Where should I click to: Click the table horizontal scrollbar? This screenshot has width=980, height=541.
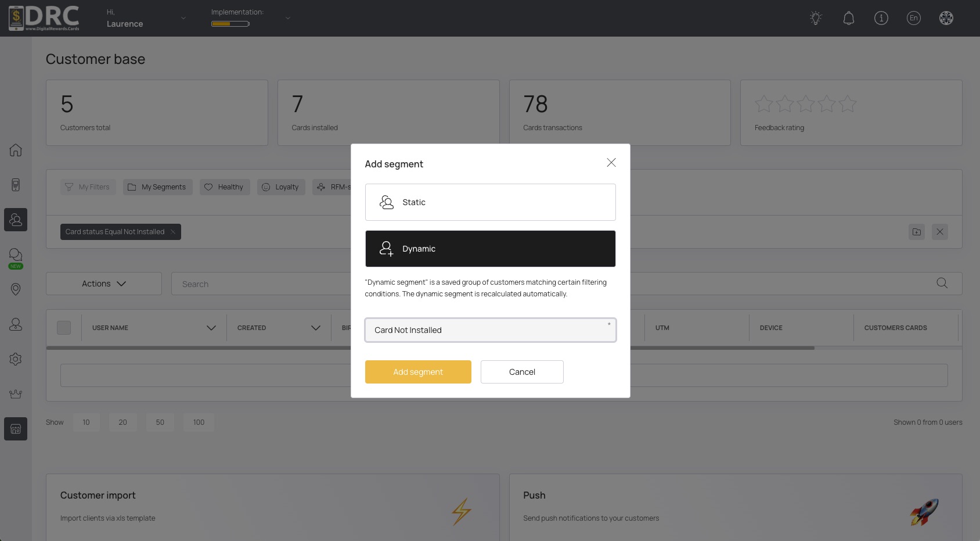430,348
